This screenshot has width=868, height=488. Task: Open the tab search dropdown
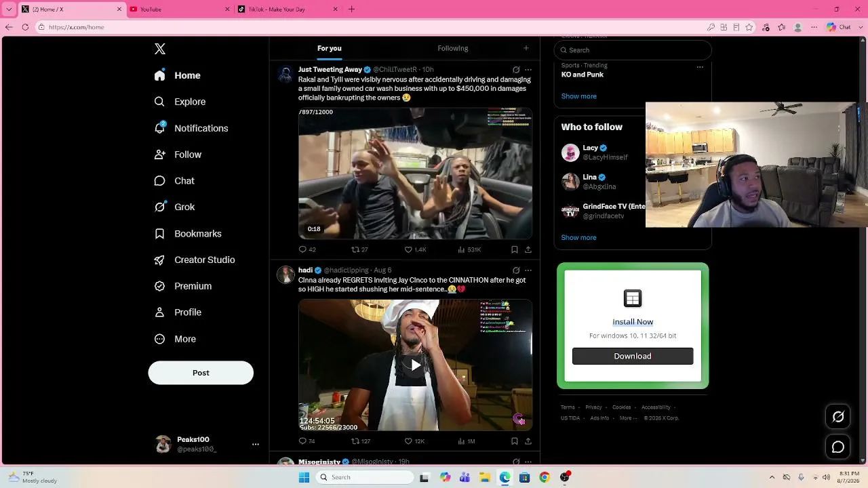coord(9,9)
